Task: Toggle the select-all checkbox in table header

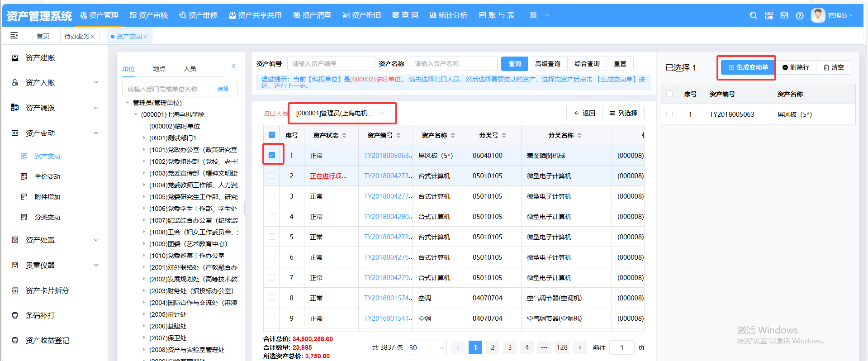Action: (x=272, y=135)
